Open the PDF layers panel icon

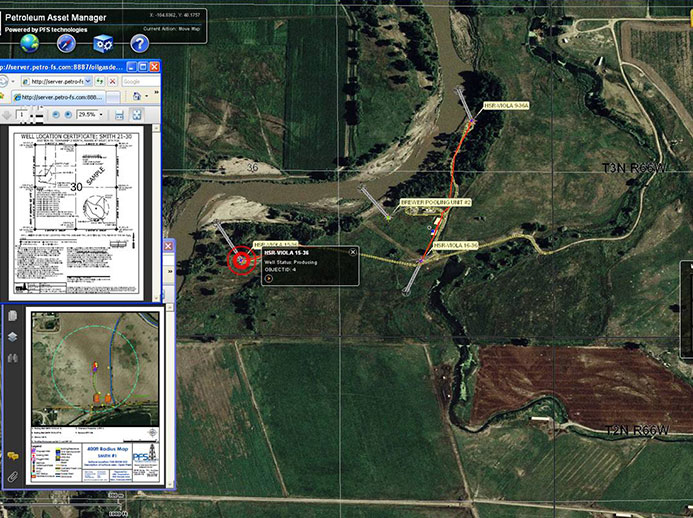[12, 337]
